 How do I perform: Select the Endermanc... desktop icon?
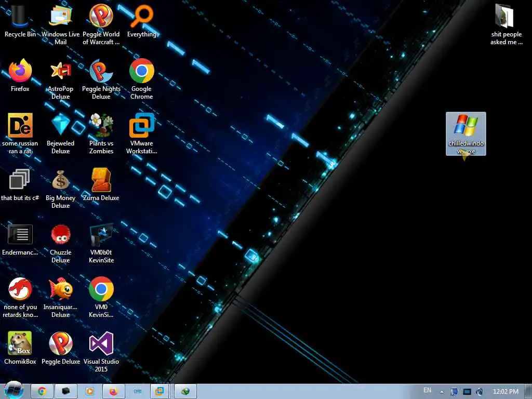tap(20, 240)
